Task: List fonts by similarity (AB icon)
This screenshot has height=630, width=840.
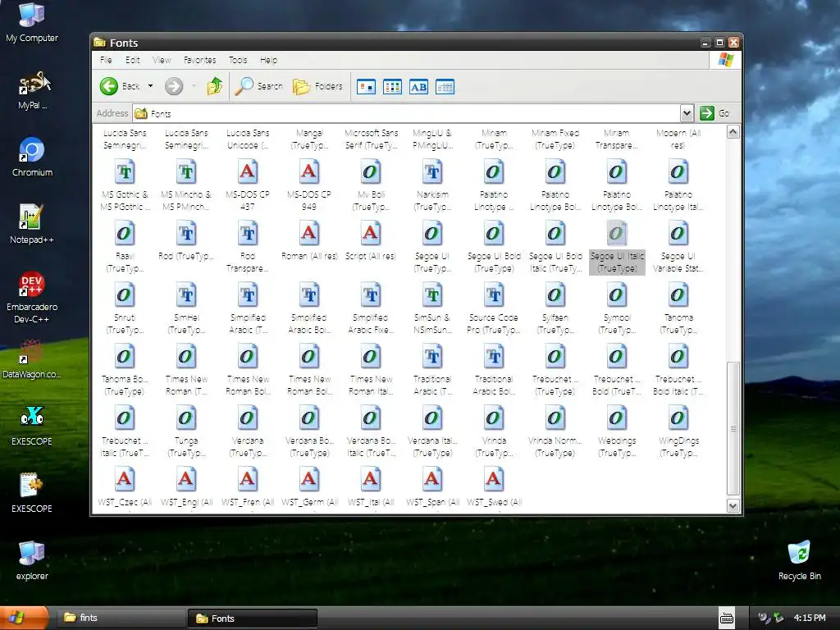Action: click(418, 87)
